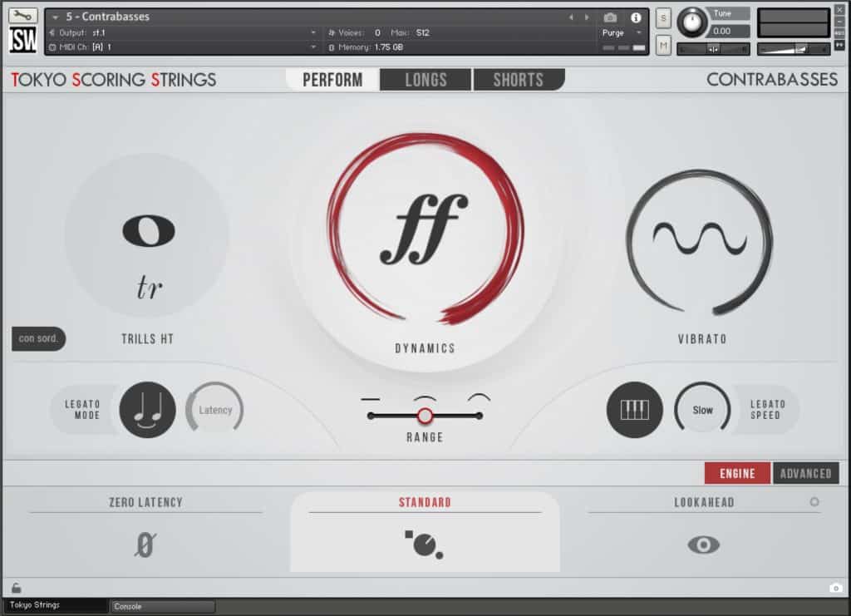Click the pan slider under Tune
Viewport: 851px width, 616px height.
coord(713,49)
